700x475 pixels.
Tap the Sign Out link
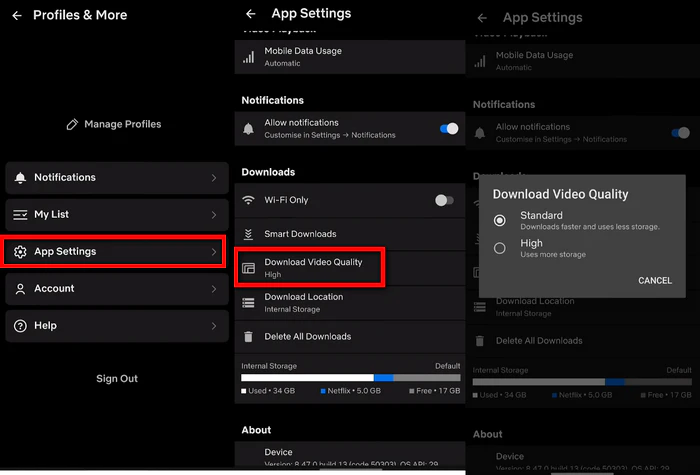tap(117, 379)
